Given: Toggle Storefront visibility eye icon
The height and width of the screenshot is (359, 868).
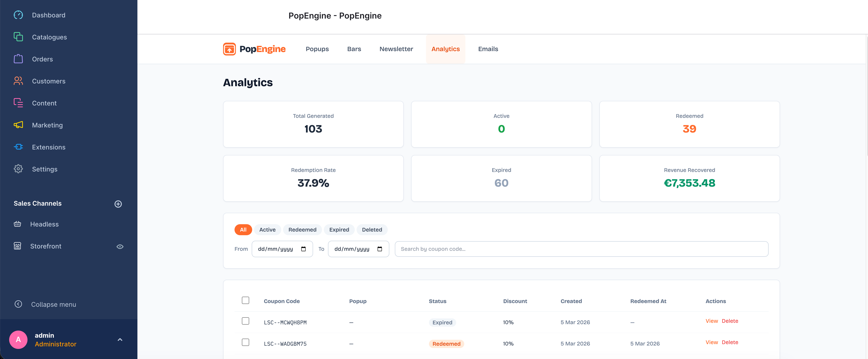Looking at the screenshot, I should (x=120, y=247).
